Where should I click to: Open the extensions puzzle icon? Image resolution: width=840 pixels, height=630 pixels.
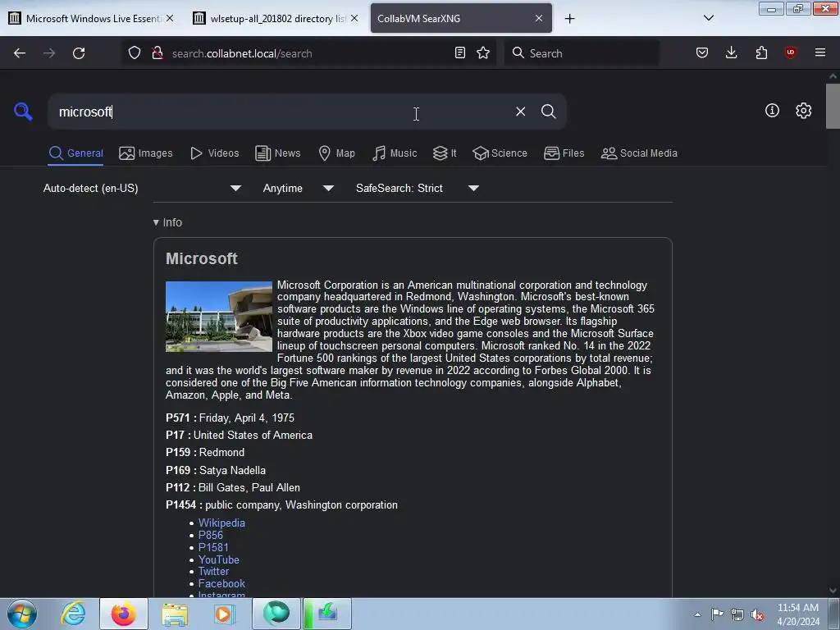[x=761, y=52]
